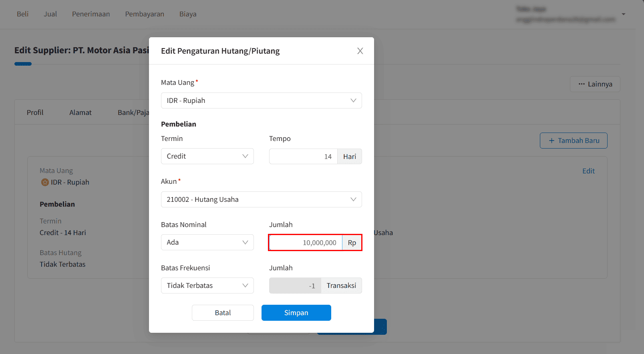The height and width of the screenshot is (354, 644).
Task: Click the Pembelian heading in the dialog
Action: (179, 124)
